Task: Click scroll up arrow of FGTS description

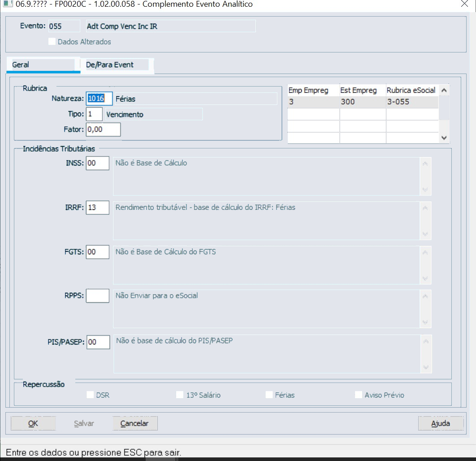Action: (x=425, y=252)
